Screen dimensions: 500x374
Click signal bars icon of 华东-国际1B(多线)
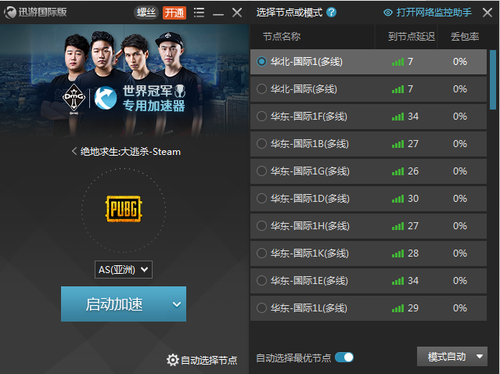pyautogui.click(x=398, y=144)
